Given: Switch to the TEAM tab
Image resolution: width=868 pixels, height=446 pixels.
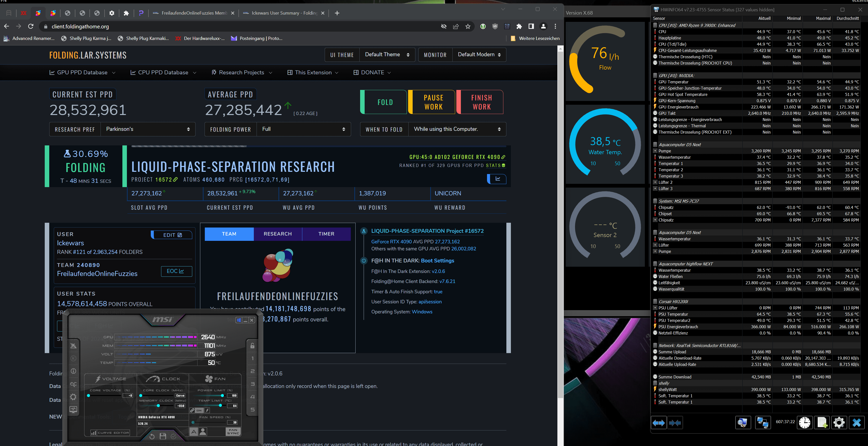Looking at the screenshot, I should click(229, 234).
